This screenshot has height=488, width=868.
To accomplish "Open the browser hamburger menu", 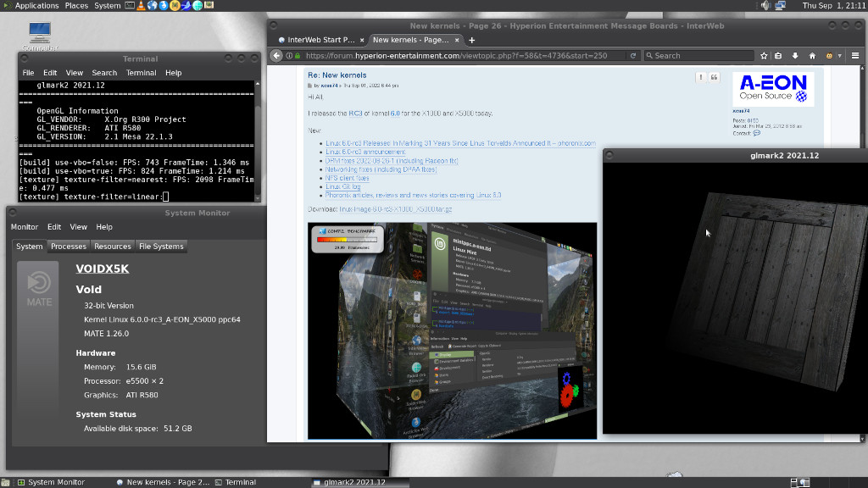I will tap(855, 55).
